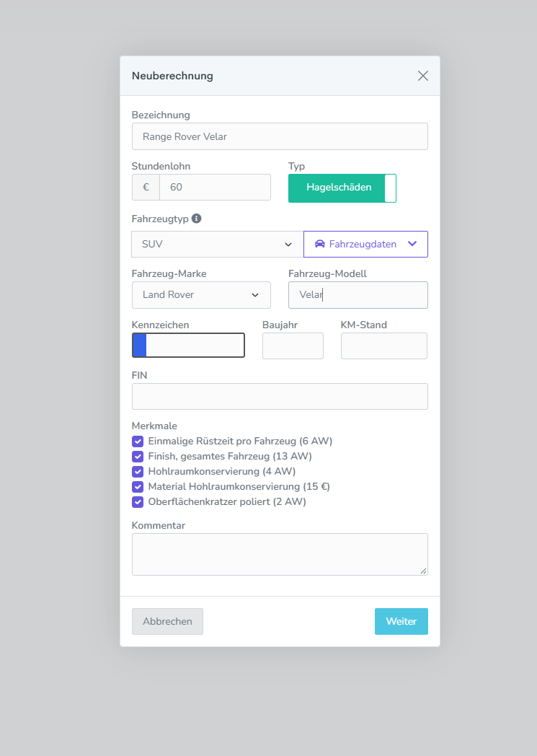Image resolution: width=537 pixels, height=756 pixels.
Task: Toggle the Hagelschäden Typ switch
Action: pos(342,188)
